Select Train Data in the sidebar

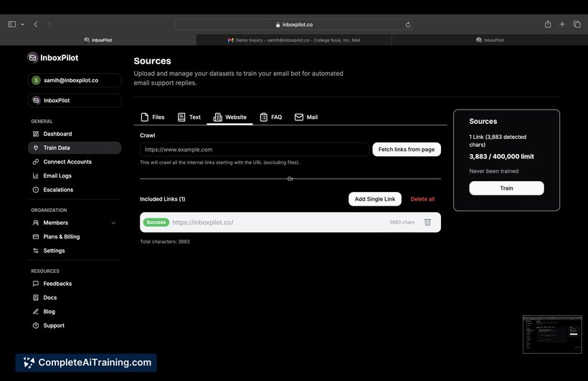point(75,148)
